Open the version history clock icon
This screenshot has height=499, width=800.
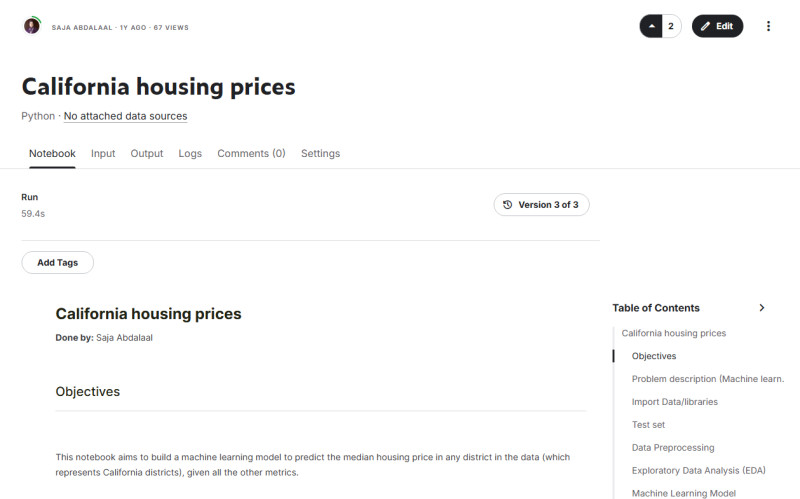click(508, 205)
